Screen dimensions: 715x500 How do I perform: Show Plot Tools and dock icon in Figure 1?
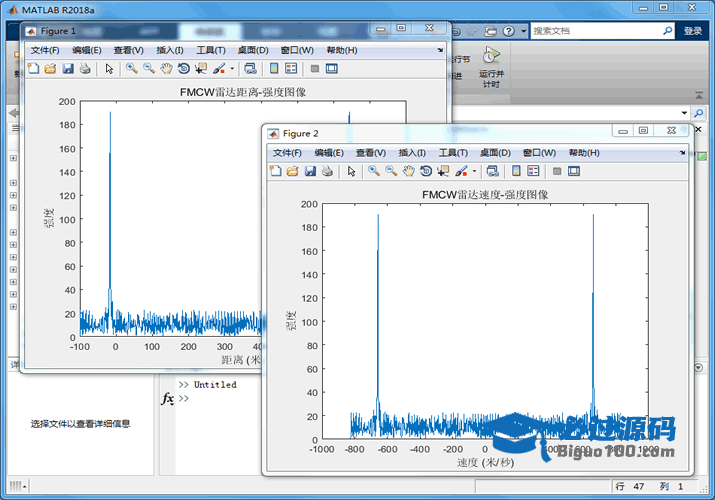pos(332,69)
